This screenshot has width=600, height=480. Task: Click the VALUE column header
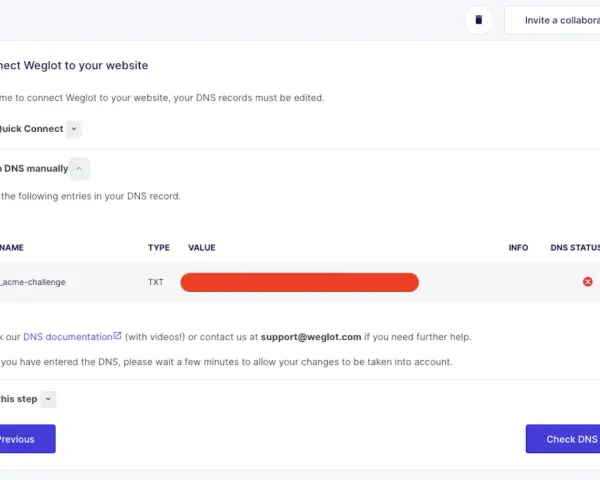tap(202, 248)
